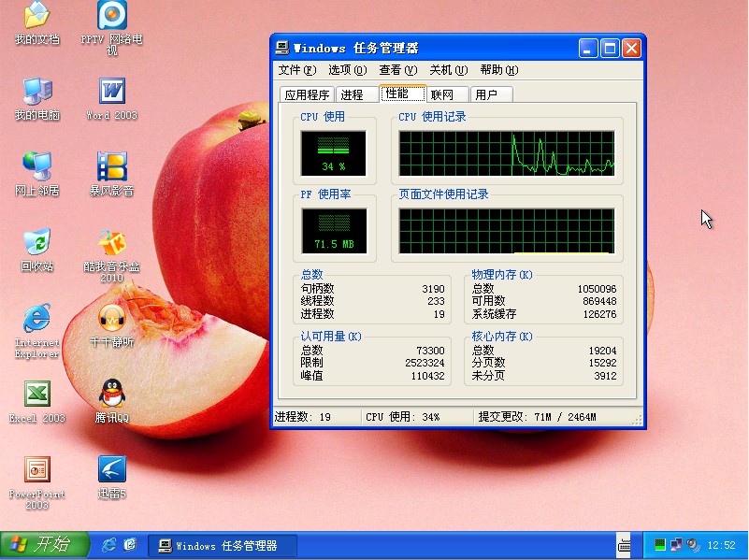Launch 千千静听 music player icon
Viewport: 749px width, 560px height.
(111, 319)
